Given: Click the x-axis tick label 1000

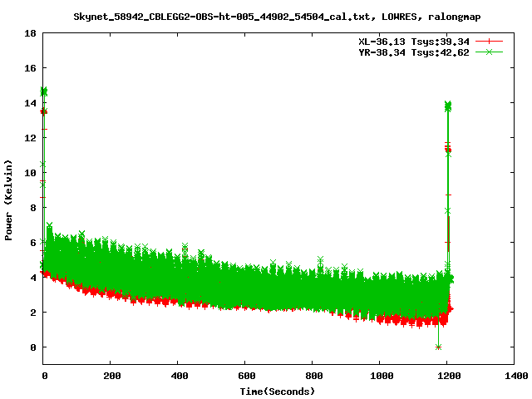Looking at the screenshot, I should click(x=382, y=376).
